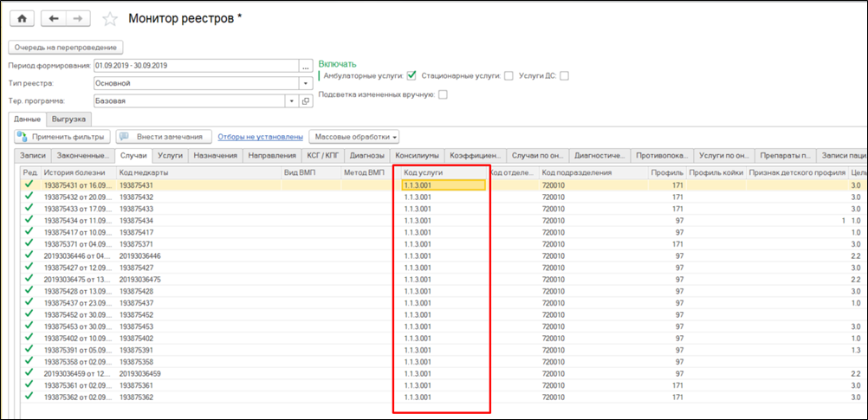Expand the Тер. программа dropdown arrow
This screenshot has width=868, height=420.
tap(292, 101)
